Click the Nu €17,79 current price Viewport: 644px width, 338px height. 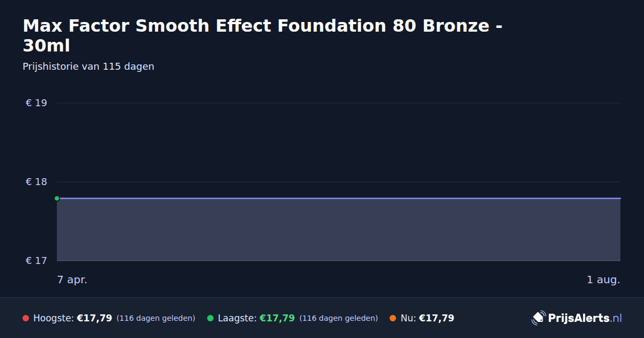tap(436, 318)
